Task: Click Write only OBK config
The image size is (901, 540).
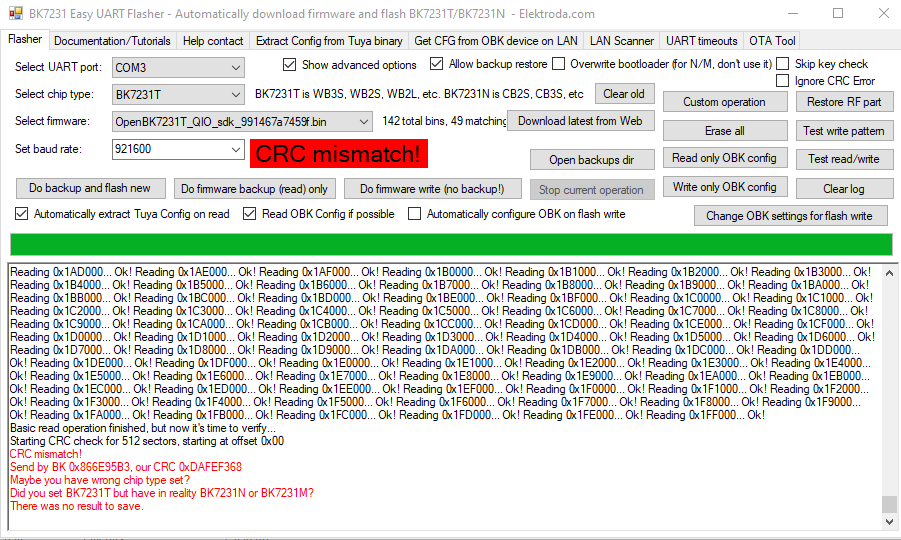Action: coord(725,187)
